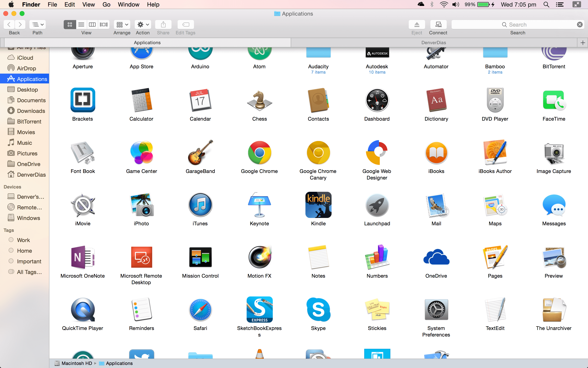Open GarageBand
Screen dimensions: 588x368
[x=200, y=152]
